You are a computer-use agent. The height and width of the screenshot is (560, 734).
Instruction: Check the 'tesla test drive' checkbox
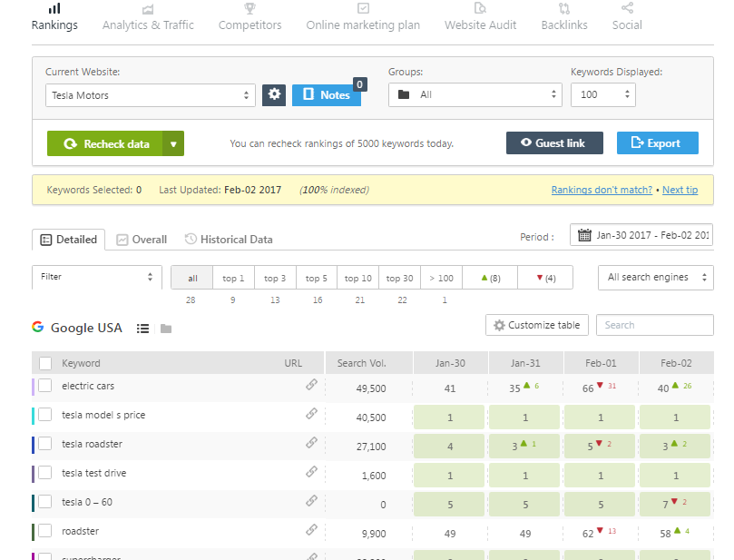[x=45, y=473]
